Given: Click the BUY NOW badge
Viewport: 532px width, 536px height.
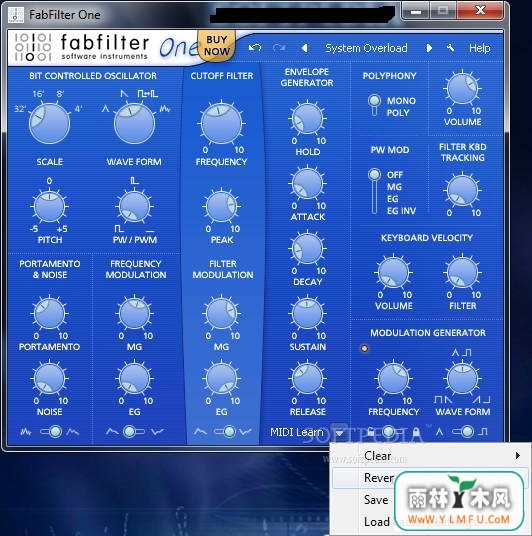Looking at the screenshot, I should click(x=216, y=45).
